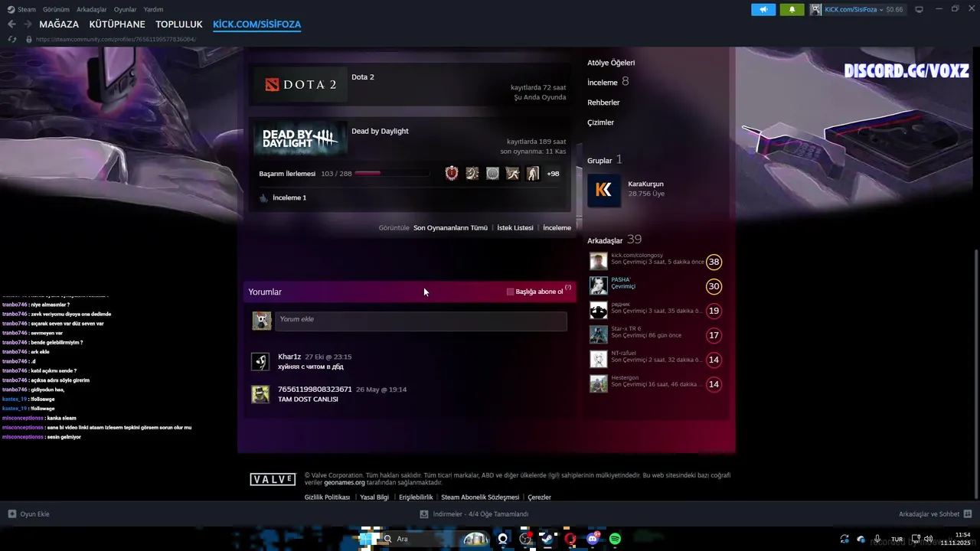980x551 pixels.
Task: Tick the Başlığa abone ol checkbox
Action: tap(511, 292)
